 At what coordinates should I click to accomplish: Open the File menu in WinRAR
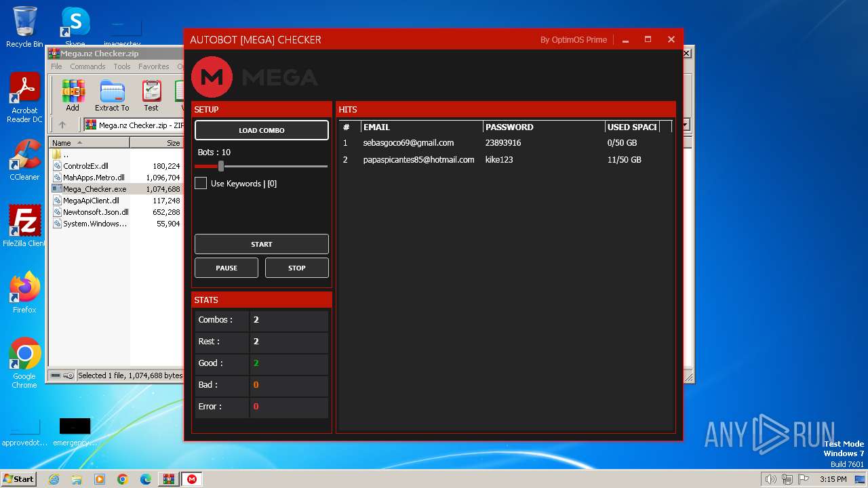(56, 66)
